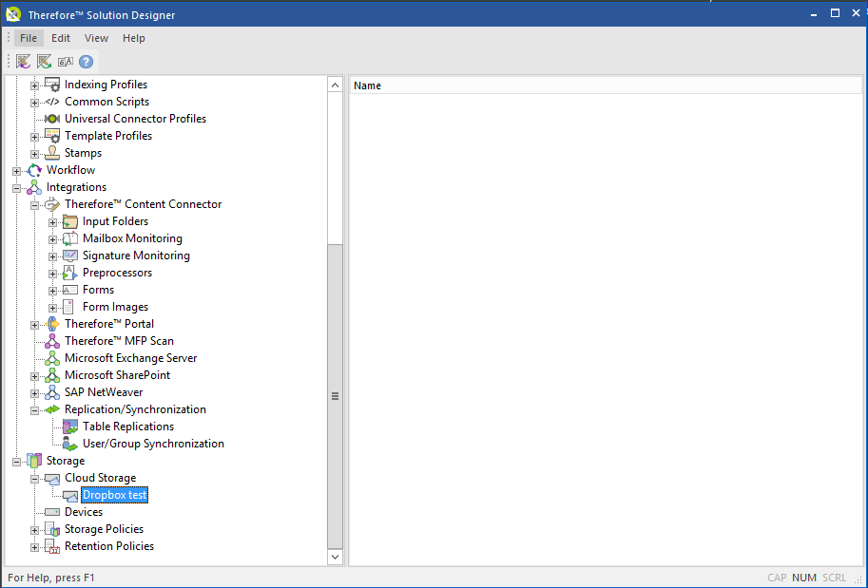Screen dimensions: 868x588
Task: Select the language translation toolbar icon
Action: tap(65, 61)
